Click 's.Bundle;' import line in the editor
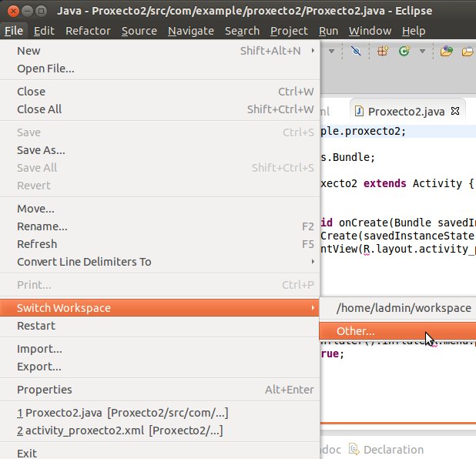This screenshot has height=459, width=476. [x=348, y=157]
